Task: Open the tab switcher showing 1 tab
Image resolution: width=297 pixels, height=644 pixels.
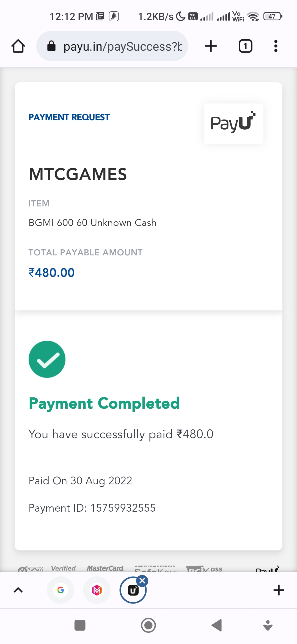Action: pos(245,46)
